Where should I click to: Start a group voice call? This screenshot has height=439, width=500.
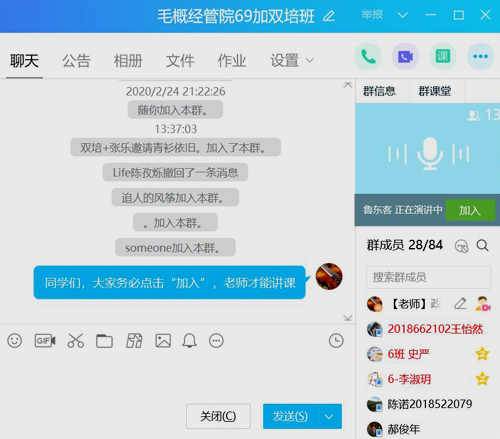[x=368, y=56]
